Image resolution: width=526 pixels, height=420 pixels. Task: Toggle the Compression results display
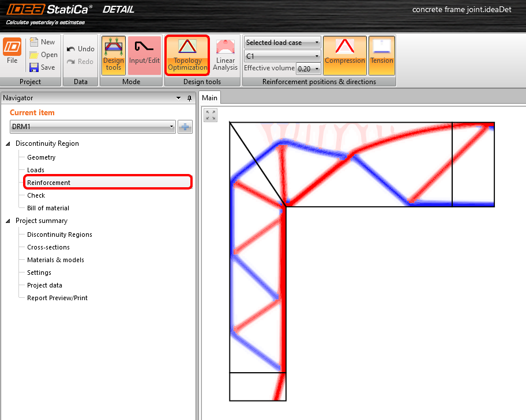345,55
